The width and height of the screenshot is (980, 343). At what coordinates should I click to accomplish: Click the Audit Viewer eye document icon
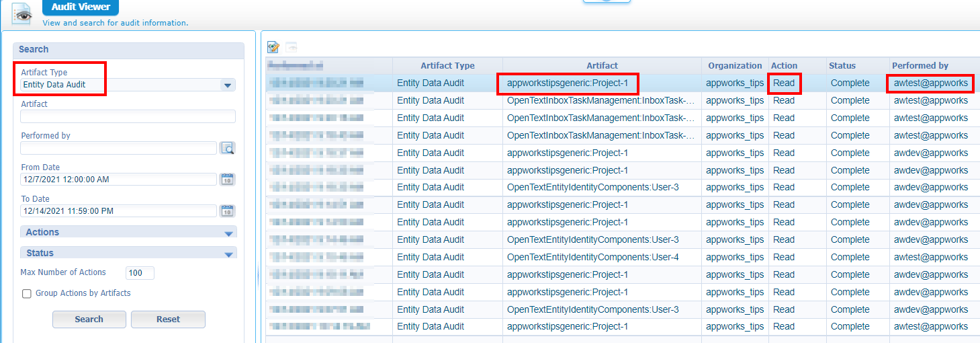[21, 13]
